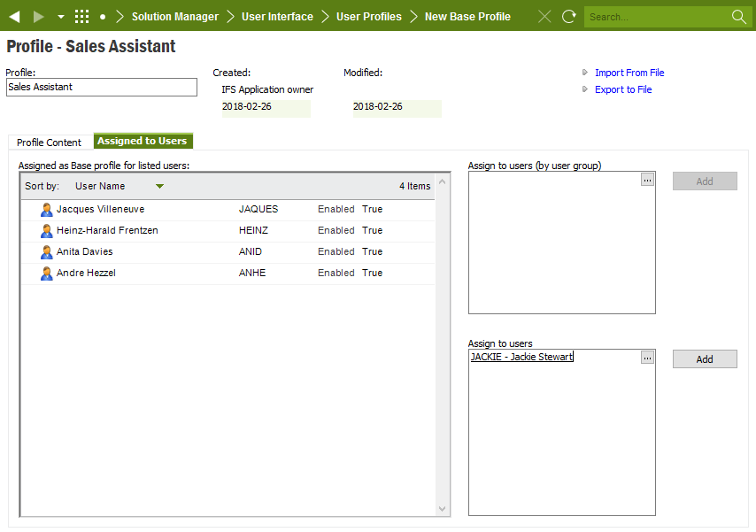Go to User Profiles breadcrumb

(368, 17)
